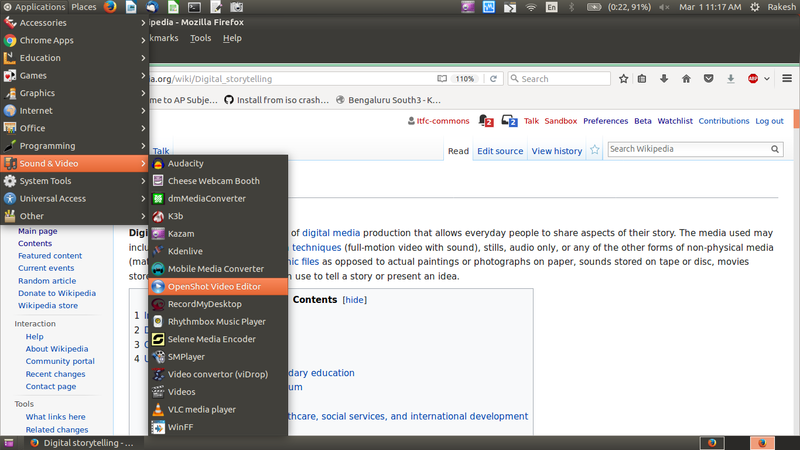Open SMPlayer
This screenshot has width=800, height=450.
(x=218, y=357)
